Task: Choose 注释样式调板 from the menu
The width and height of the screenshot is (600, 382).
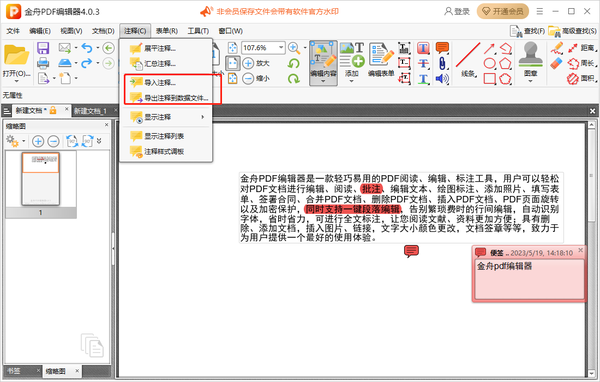Action: 166,152
